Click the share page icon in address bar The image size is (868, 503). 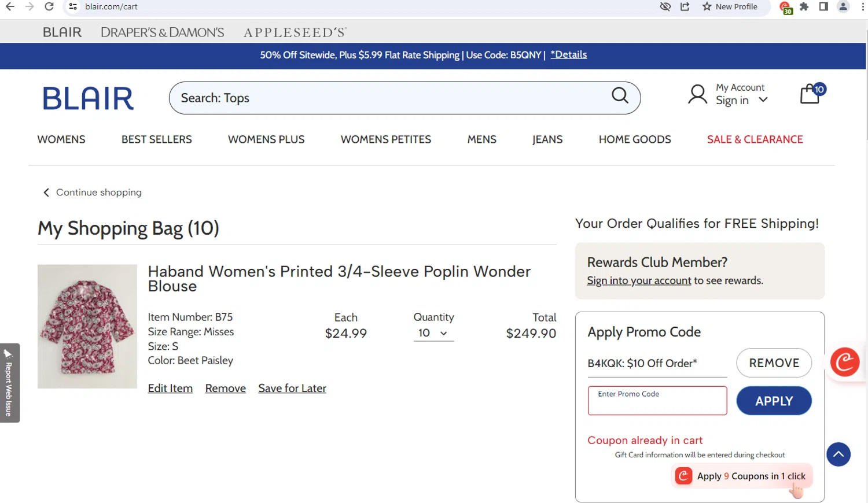(x=685, y=6)
